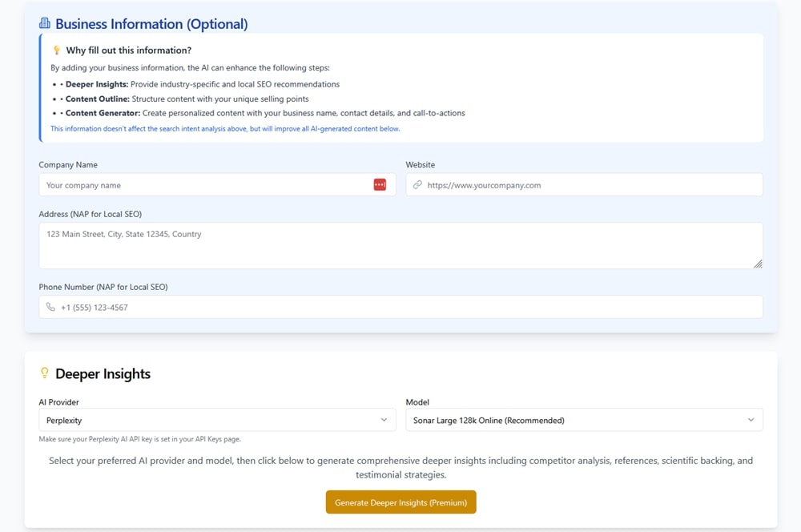The height and width of the screenshot is (532, 801).
Task: Click the resize handle of the Address box
Action: pyautogui.click(x=757, y=264)
